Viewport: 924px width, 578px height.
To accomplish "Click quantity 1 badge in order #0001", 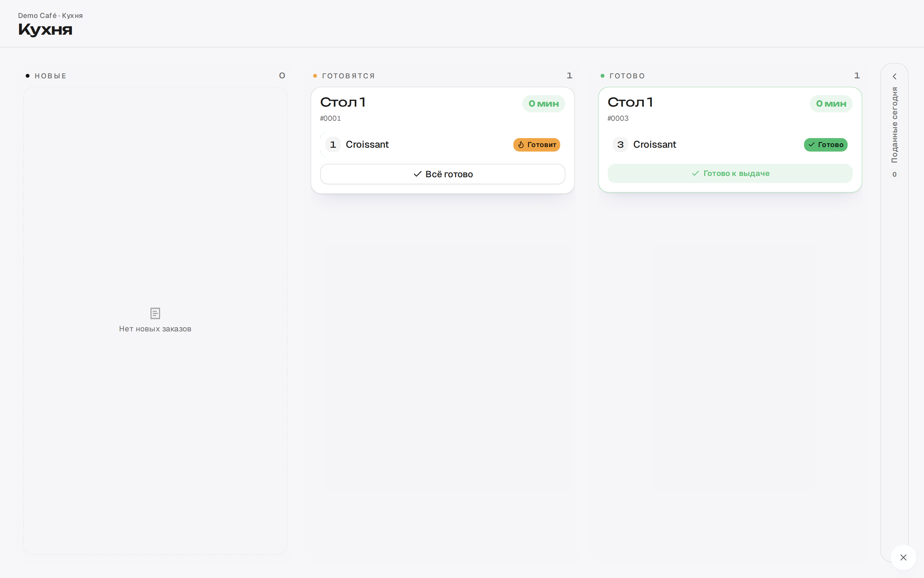I will click(x=333, y=144).
